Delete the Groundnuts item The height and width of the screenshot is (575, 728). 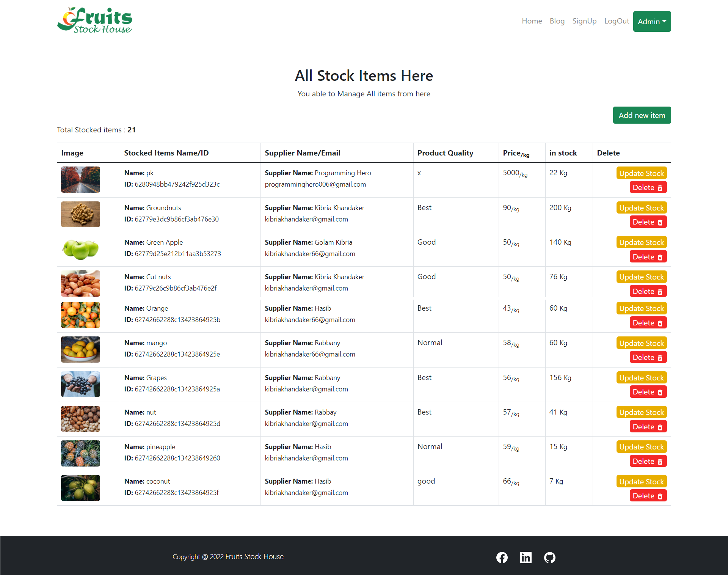[x=648, y=222]
